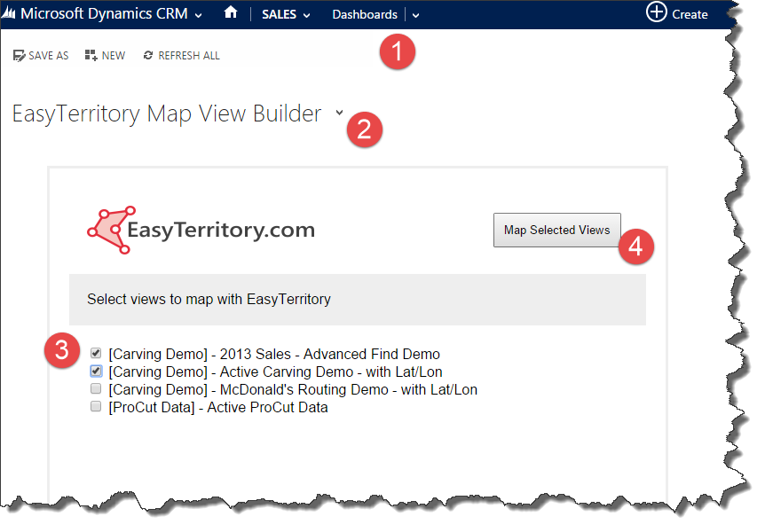This screenshot has height=532, width=765.
Task: Select REFRESH ALL to reload the dashboard
Action: pyautogui.click(x=181, y=55)
